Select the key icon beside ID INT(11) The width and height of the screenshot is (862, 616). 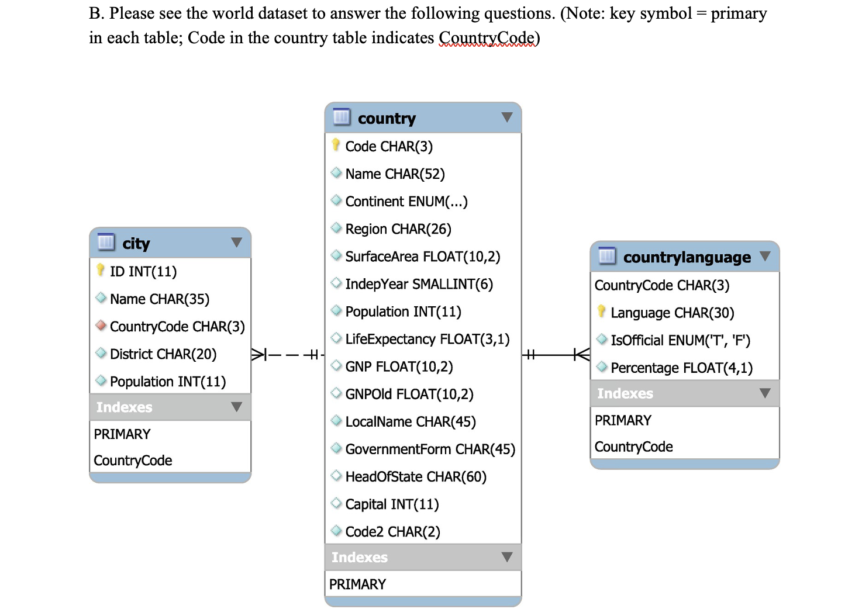(x=101, y=269)
